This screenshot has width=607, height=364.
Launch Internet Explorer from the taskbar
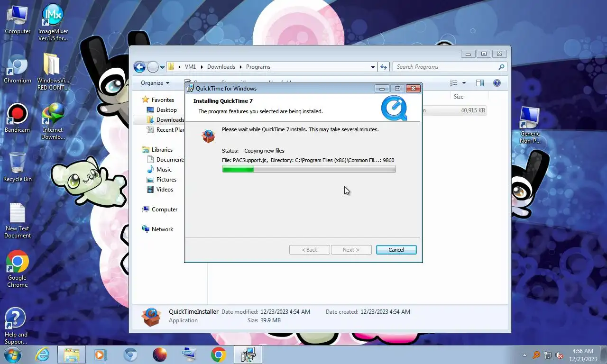42,355
